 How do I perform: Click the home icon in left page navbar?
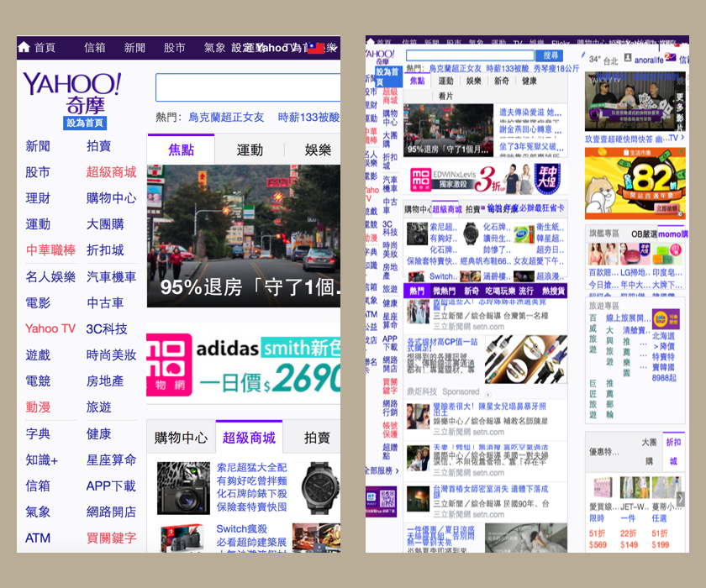click(x=24, y=47)
